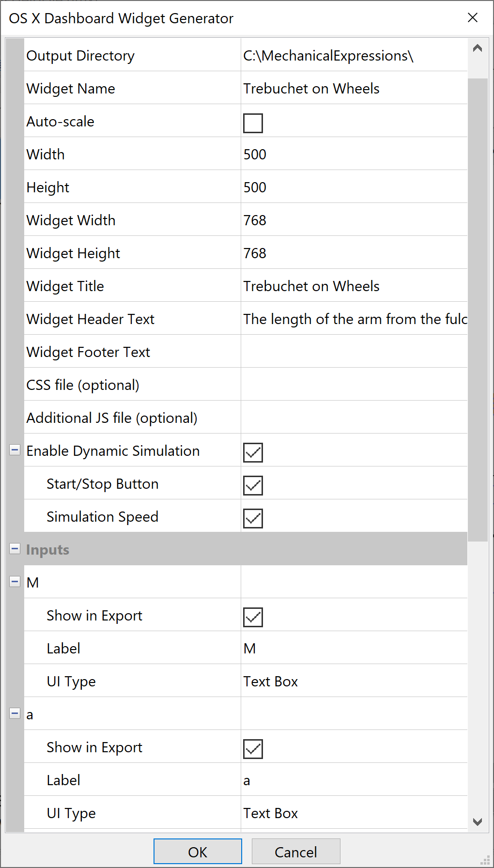Edit the Output Directory path field
The height and width of the screenshot is (868, 494).
click(354, 56)
